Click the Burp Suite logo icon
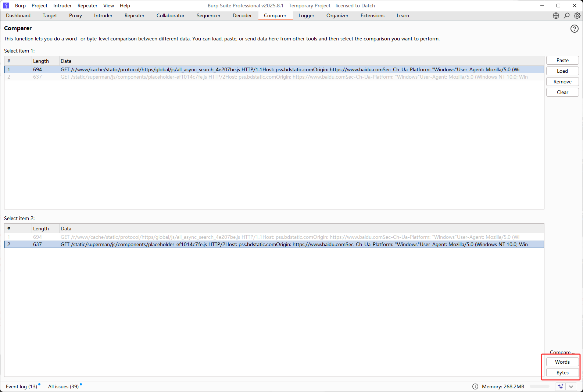Screen dimensions: 583x392 6,6
